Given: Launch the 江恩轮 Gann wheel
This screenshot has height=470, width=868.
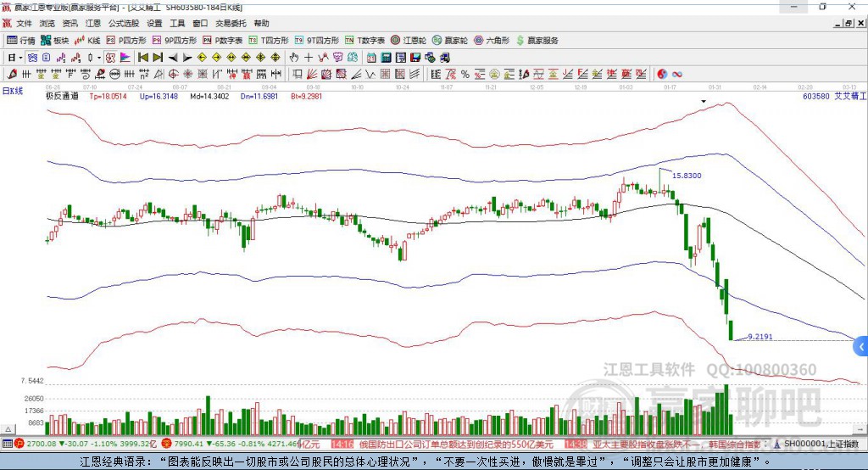Looking at the screenshot, I should (409, 41).
